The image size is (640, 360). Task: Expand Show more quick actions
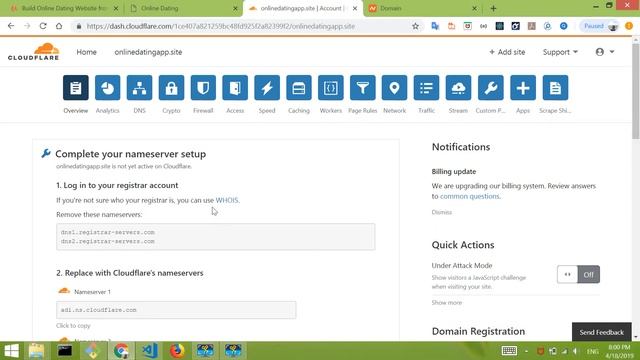tap(447, 302)
